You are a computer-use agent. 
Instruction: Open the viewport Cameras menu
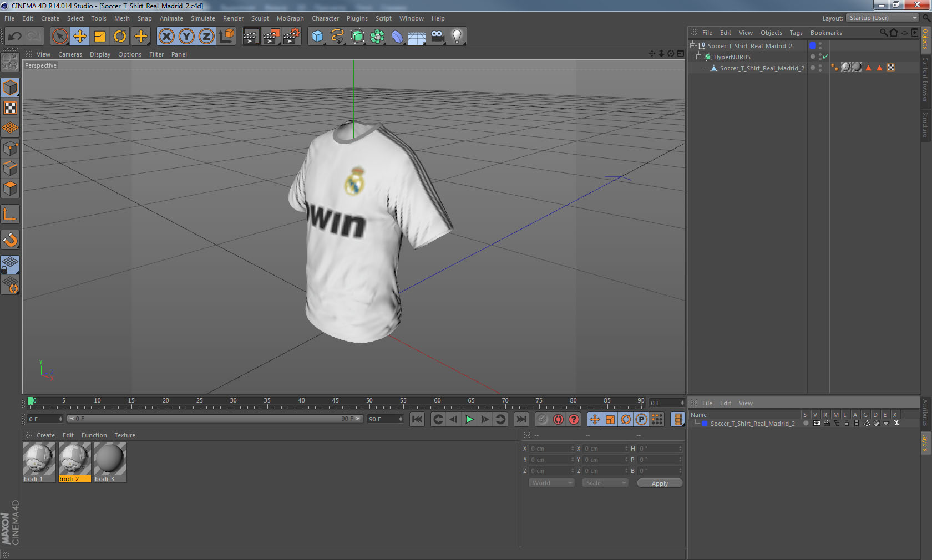pyautogui.click(x=70, y=54)
